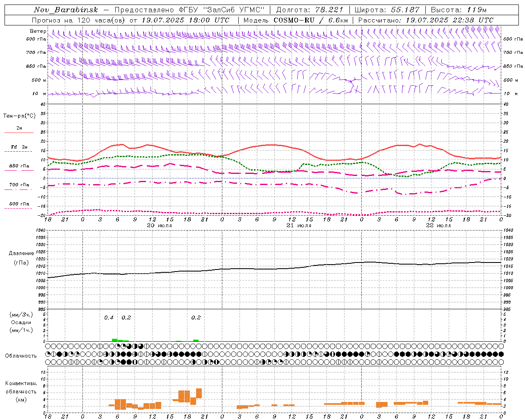This screenshot has width=525, height=420.
Task: Click the station name Nov_Barabinsk in header
Action: pyautogui.click(x=66, y=10)
